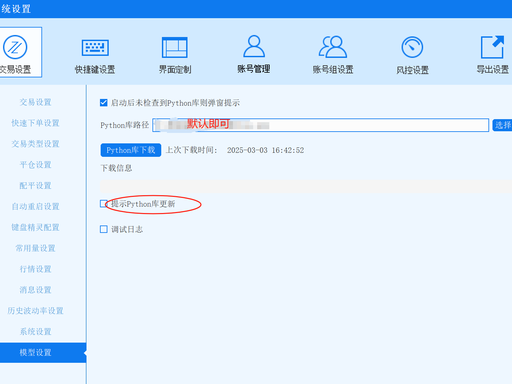Focus the Python库路径 input field
The image size is (512, 384).
click(321, 125)
